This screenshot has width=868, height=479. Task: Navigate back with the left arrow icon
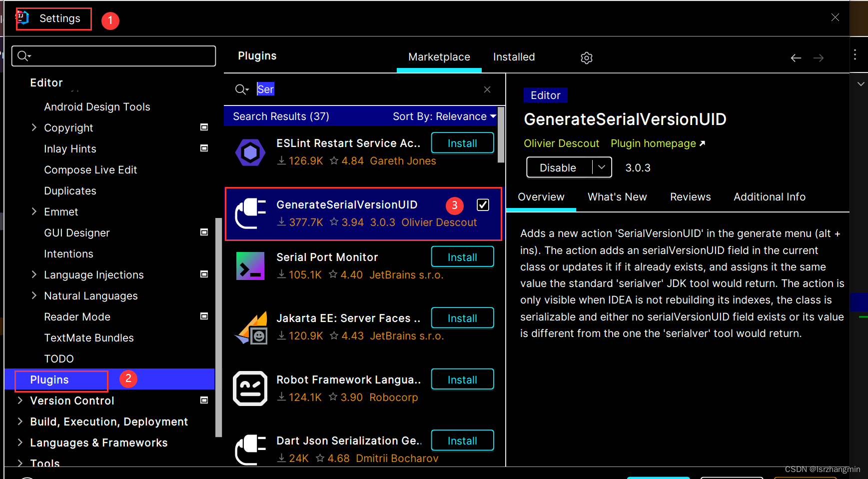click(796, 57)
